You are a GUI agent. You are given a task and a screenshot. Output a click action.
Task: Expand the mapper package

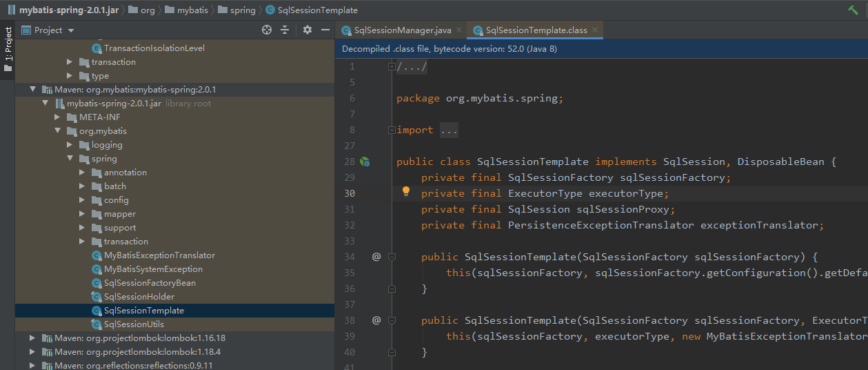point(82,214)
